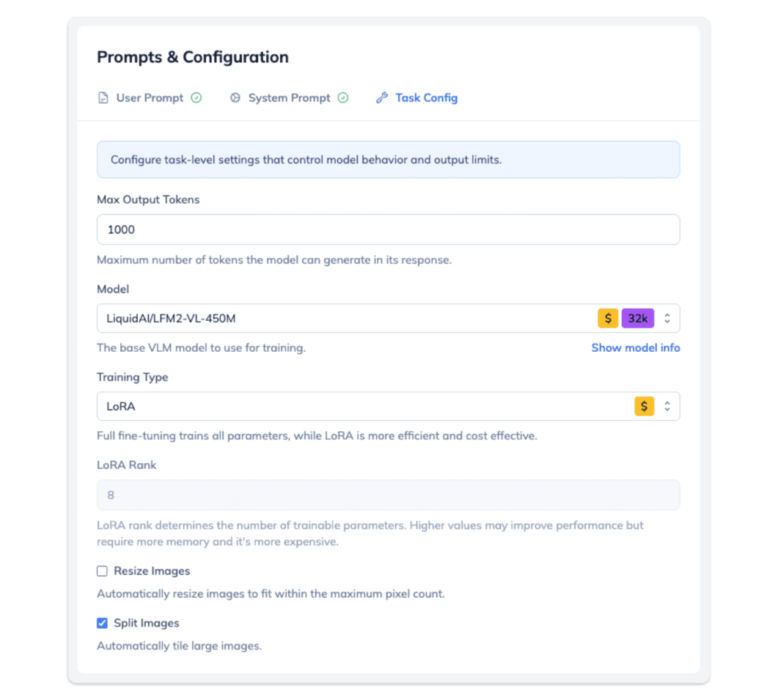Click the Model selector stepper chevrons
759x700 pixels.
click(x=668, y=318)
